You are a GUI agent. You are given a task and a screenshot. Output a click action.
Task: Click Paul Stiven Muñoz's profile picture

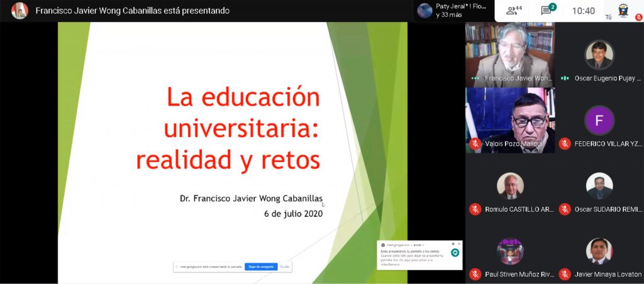pyautogui.click(x=510, y=251)
